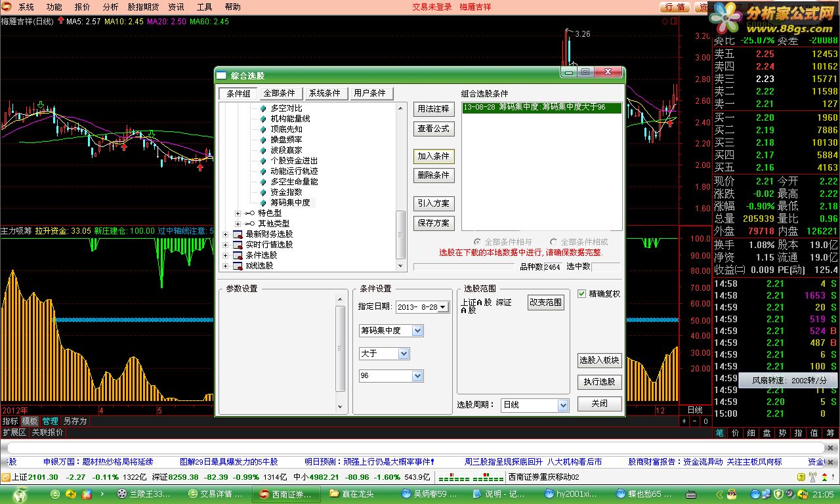Expand 最新财务选股 tree node
The height and width of the screenshot is (504, 840).
coord(226,234)
